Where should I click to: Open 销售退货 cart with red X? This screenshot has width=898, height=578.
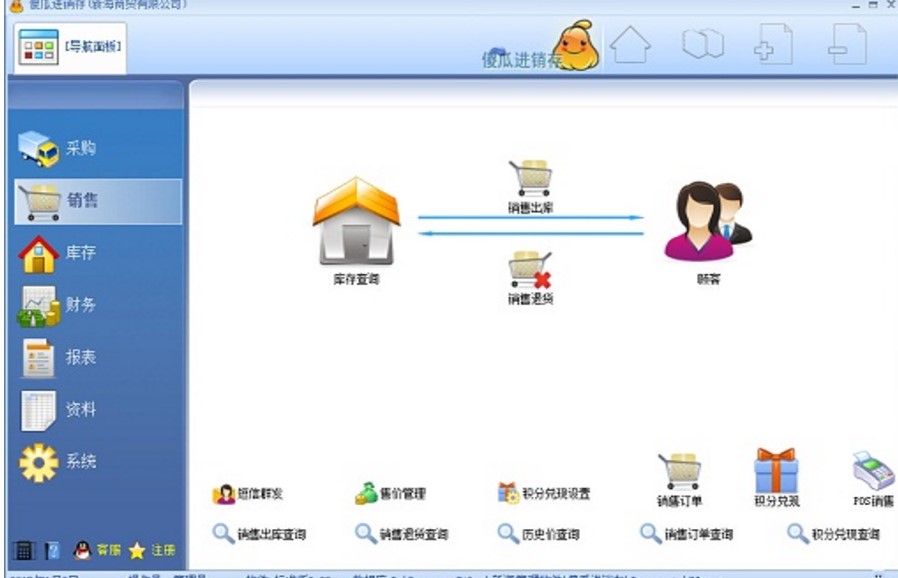point(530,278)
